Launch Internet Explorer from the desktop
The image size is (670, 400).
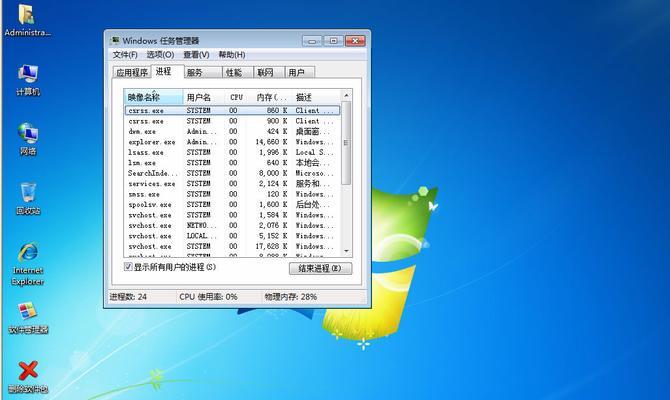[28, 264]
